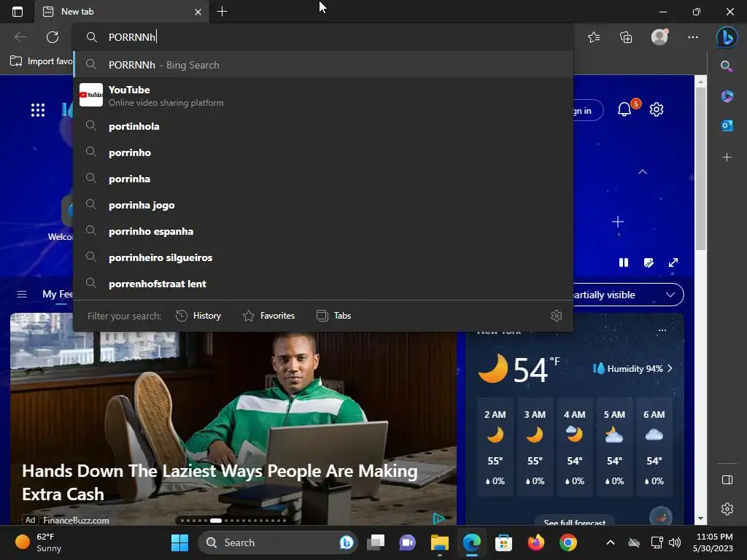Select PORRNNh Bing Search suggestion
747x560 pixels.
coord(323,65)
